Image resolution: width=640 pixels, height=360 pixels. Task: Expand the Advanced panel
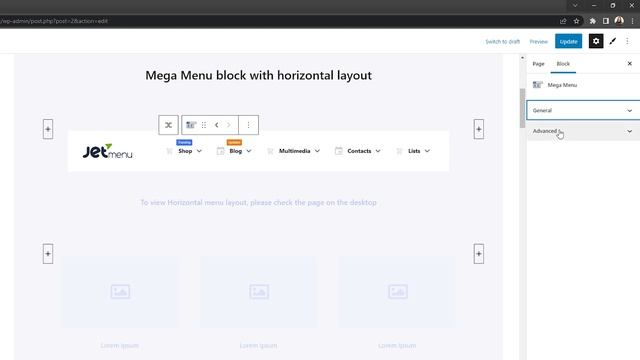click(583, 131)
